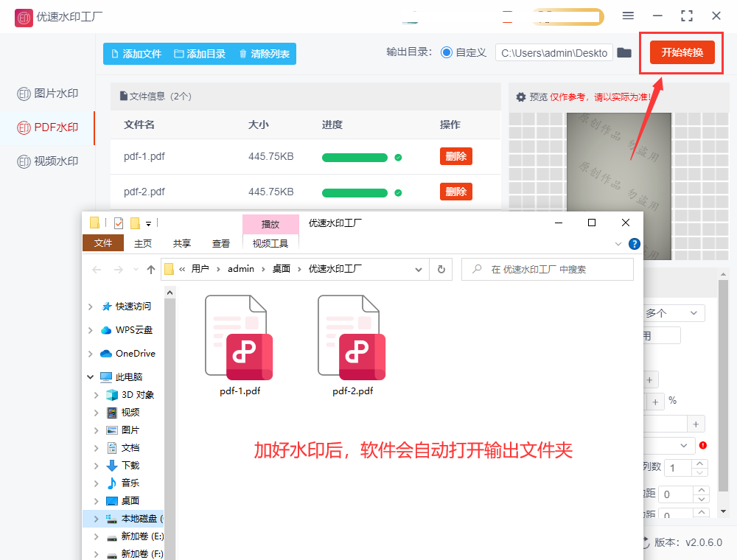The height and width of the screenshot is (560, 737).
Task: Expand the 桌面 tree node arrow
Action: click(97, 501)
